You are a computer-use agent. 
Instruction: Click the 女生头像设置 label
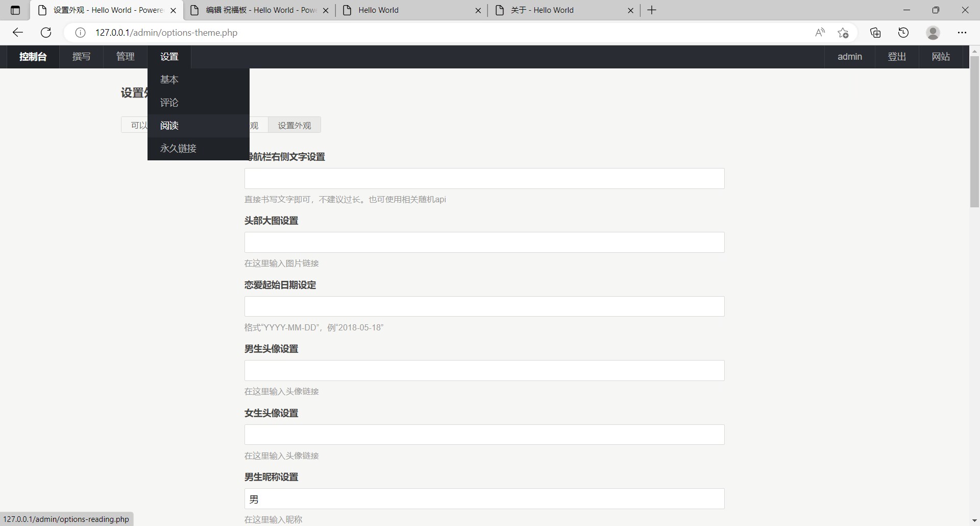(x=271, y=413)
